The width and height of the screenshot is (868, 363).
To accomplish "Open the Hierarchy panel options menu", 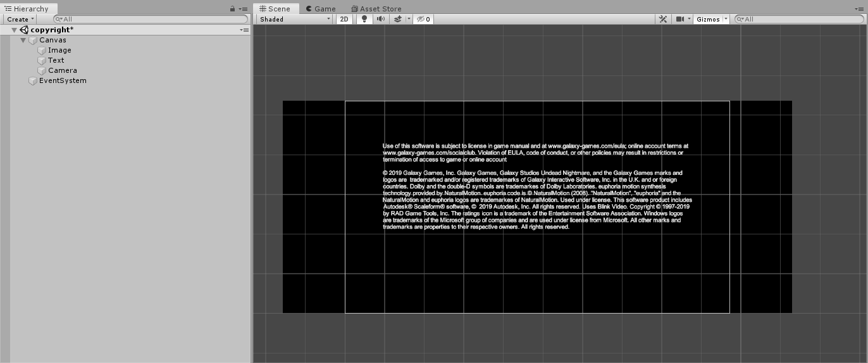I will [x=244, y=9].
